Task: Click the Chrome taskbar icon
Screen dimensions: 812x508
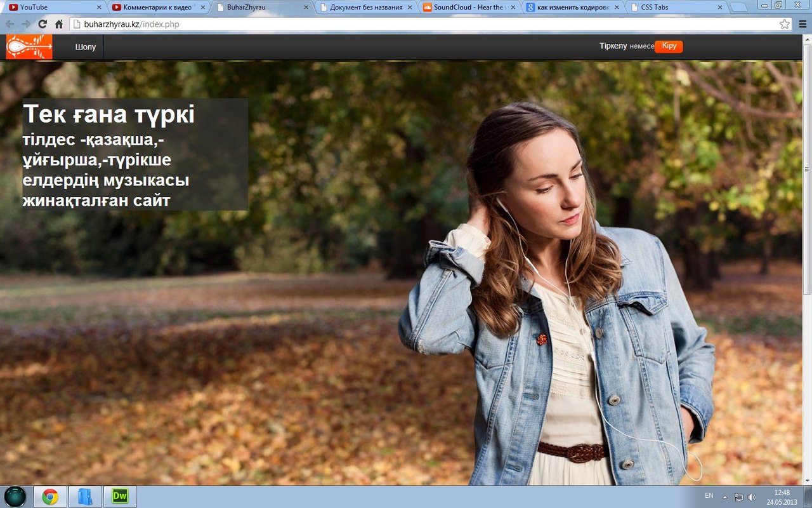Action: [x=50, y=496]
